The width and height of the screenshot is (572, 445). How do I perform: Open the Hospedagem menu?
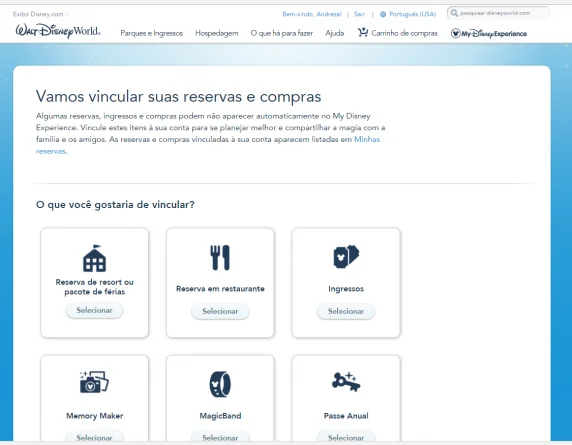(x=217, y=33)
